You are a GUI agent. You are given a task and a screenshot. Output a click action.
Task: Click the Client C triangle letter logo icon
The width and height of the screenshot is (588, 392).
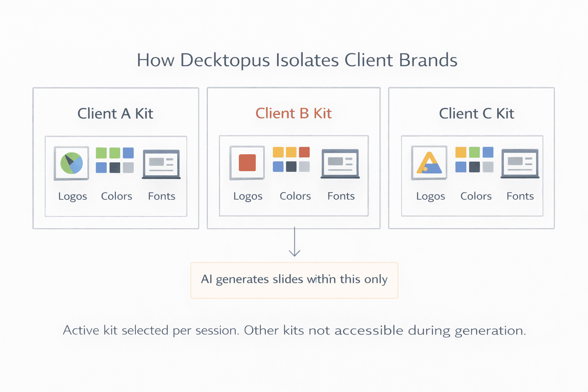[429, 163]
